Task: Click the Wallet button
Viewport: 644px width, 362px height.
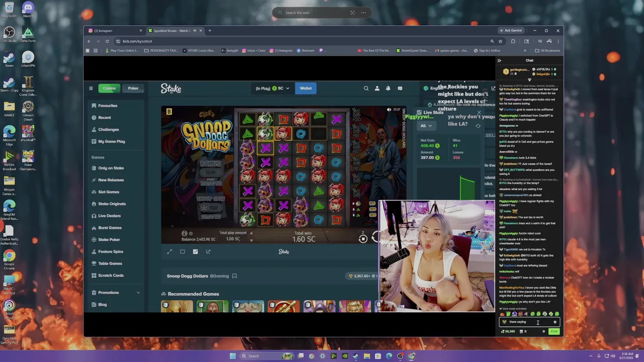Action: click(x=306, y=88)
